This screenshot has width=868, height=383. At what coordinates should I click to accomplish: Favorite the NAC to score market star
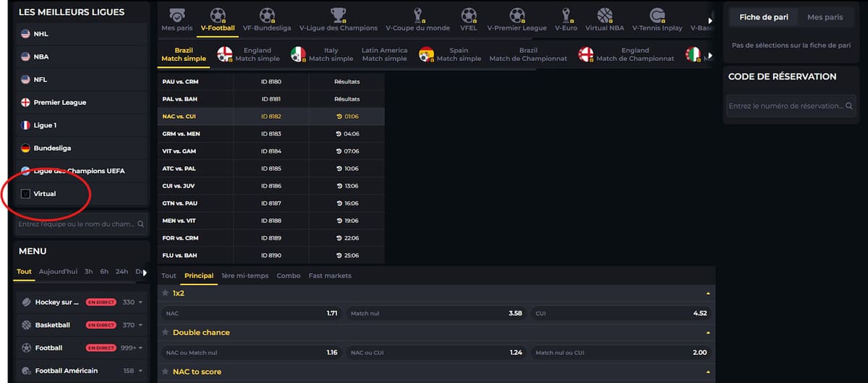(165, 371)
